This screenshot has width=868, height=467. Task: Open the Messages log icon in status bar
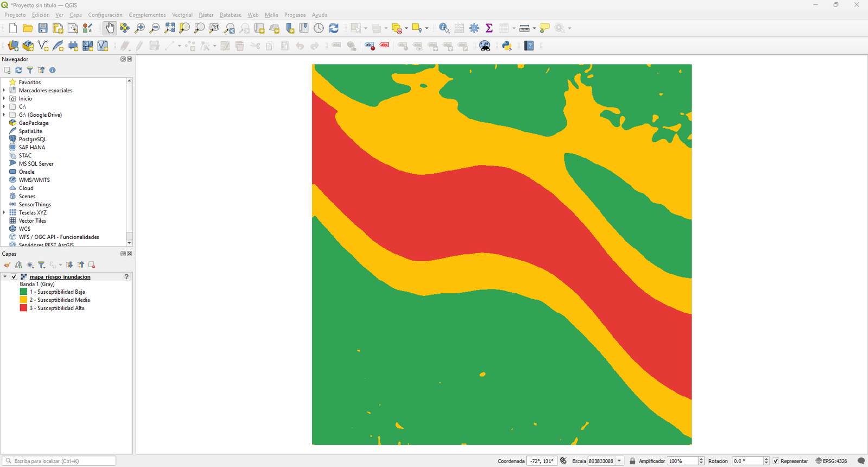(861, 461)
